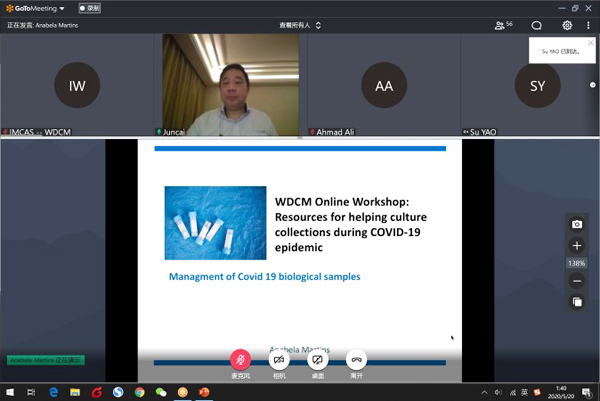Click the recording button
Viewport: 600px width, 401px height.
90,8
